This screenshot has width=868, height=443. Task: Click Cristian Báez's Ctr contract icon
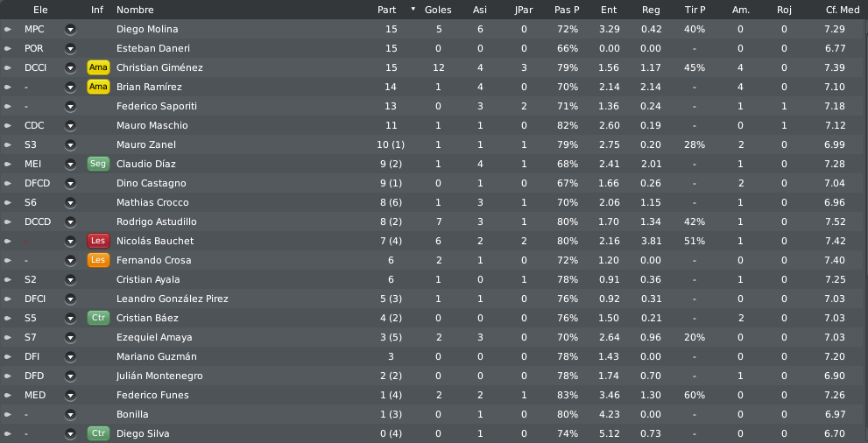(98, 318)
